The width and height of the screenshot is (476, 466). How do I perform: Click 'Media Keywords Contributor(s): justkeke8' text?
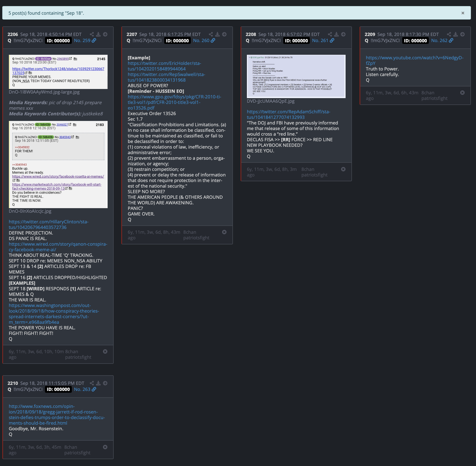(x=56, y=114)
